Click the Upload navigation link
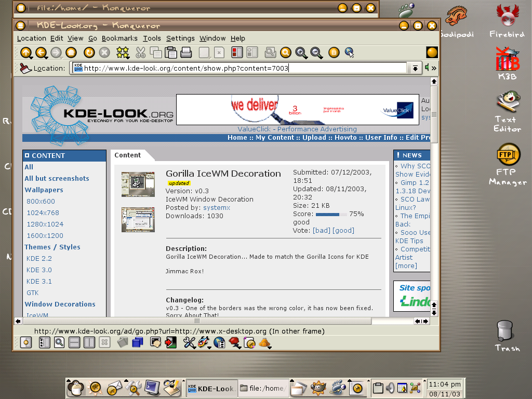Screen dimensions: 532x399 pos(314,137)
